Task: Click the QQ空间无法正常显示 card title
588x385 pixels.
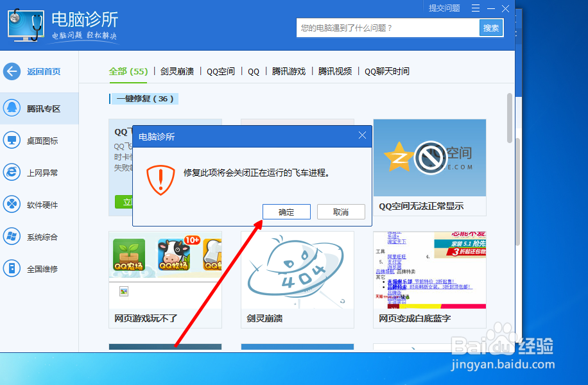Action: [x=421, y=206]
